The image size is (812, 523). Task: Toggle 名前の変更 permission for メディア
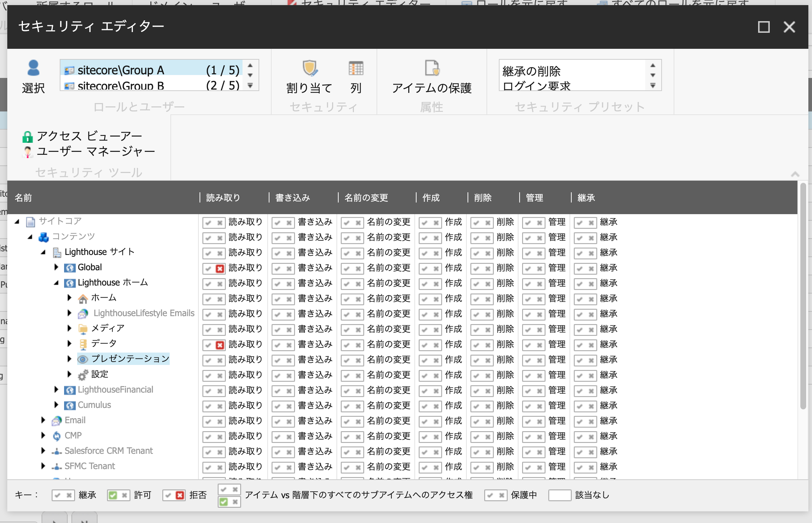point(352,330)
